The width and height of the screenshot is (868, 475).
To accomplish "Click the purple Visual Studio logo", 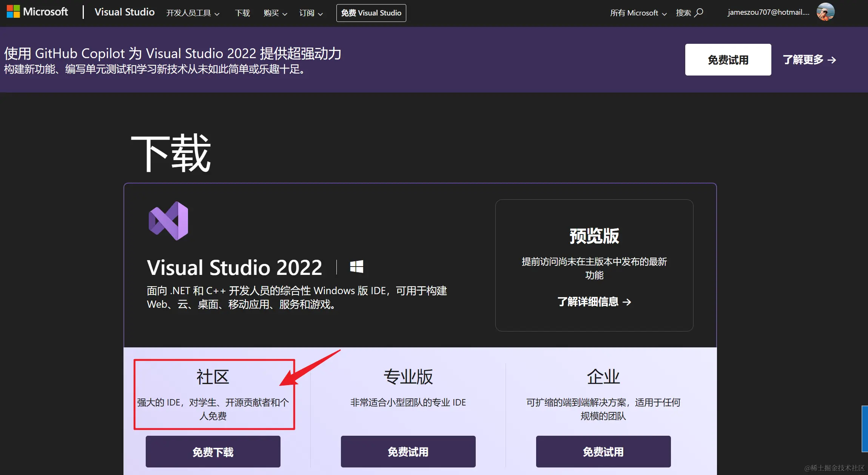I will point(168,221).
